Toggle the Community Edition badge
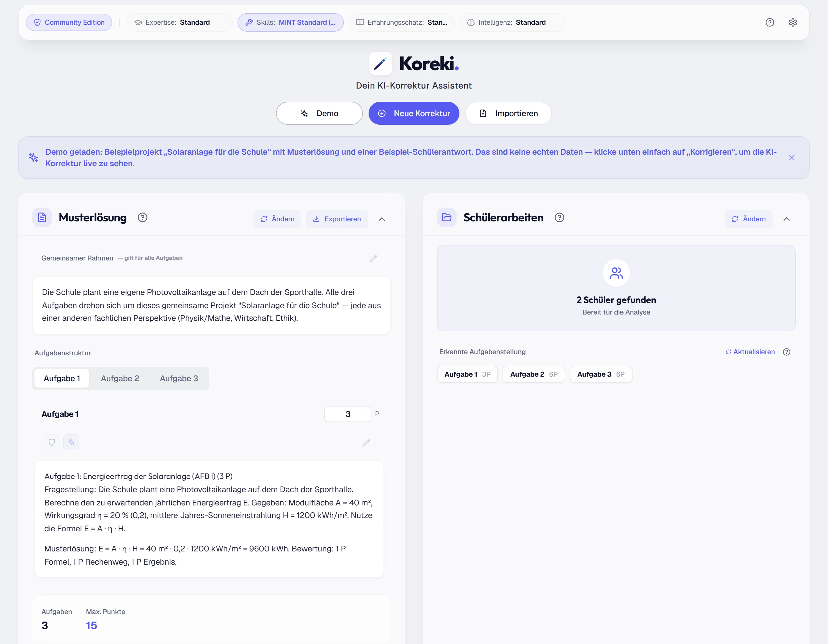The image size is (828, 644). (x=69, y=22)
